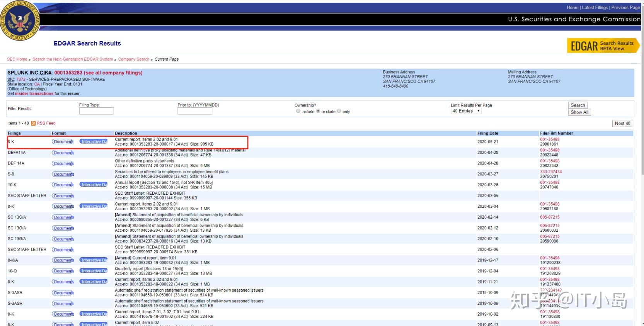Click the SEC seal logo

[x=19, y=20]
